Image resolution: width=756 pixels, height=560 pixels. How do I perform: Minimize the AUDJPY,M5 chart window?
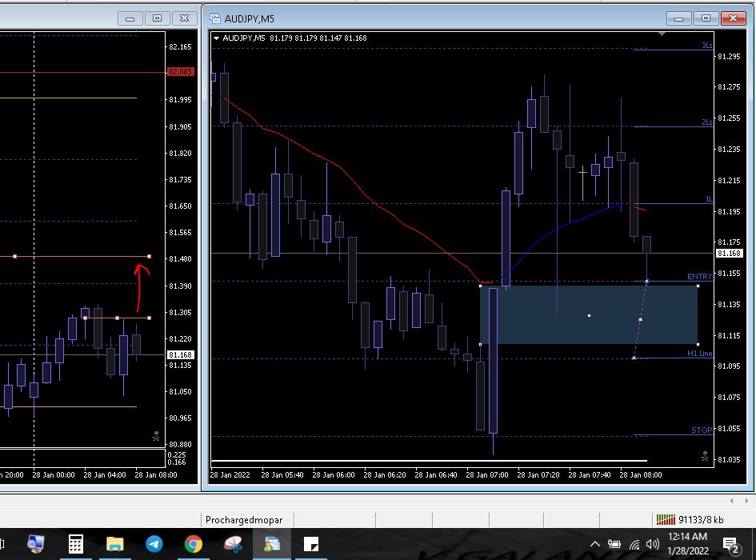[x=679, y=18]
